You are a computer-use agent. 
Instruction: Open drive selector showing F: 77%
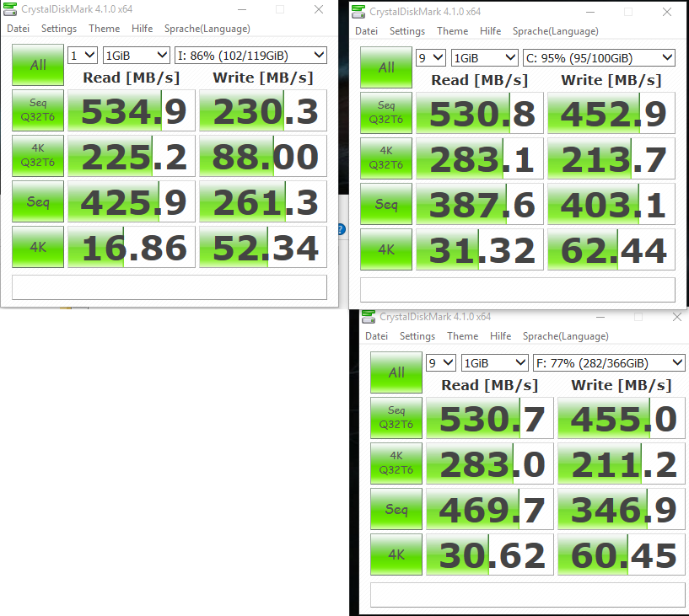coord(609,363)
